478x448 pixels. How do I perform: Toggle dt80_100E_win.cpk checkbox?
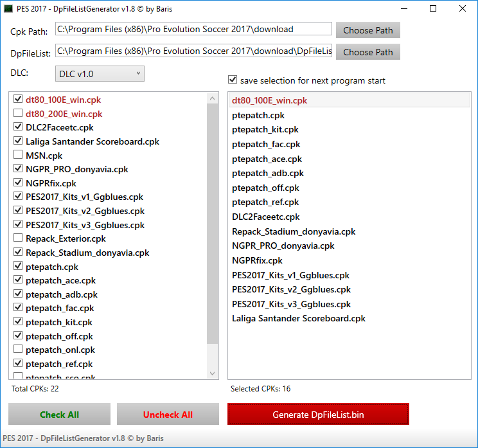[x=18, y=99]
